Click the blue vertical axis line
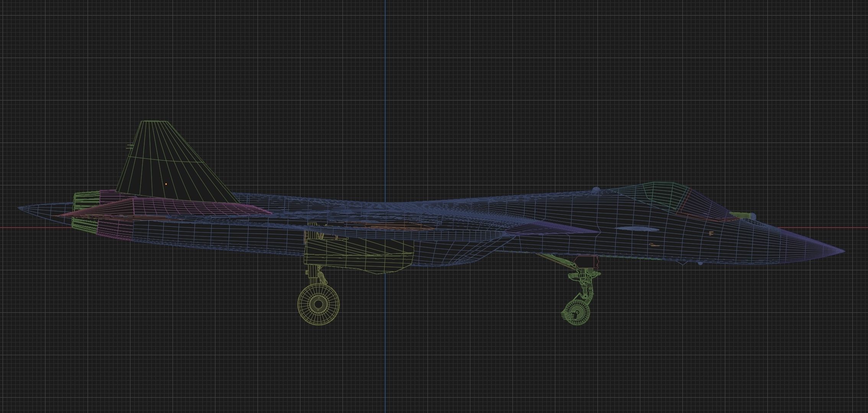Image resolution: width=868 pixels, height=413 pixels. pos(385,76)
